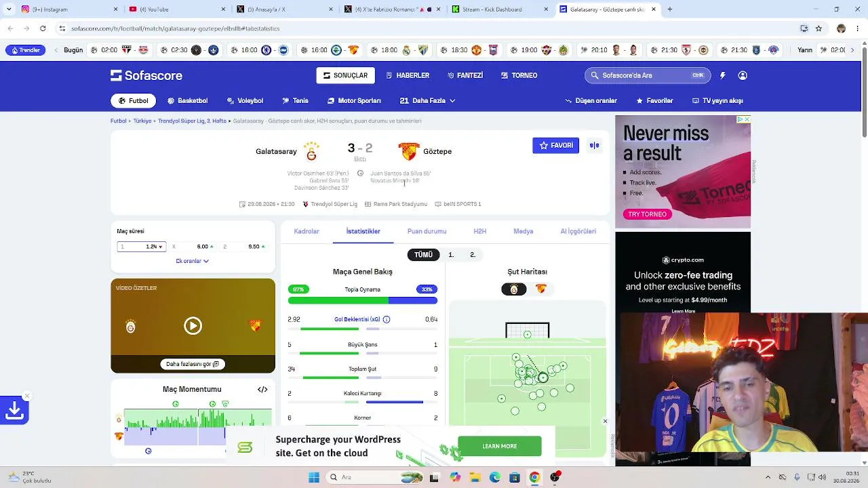
Task: Click the Trendyol Süper Lig, 3. Hafta breadcrumb
Action: 193,121
